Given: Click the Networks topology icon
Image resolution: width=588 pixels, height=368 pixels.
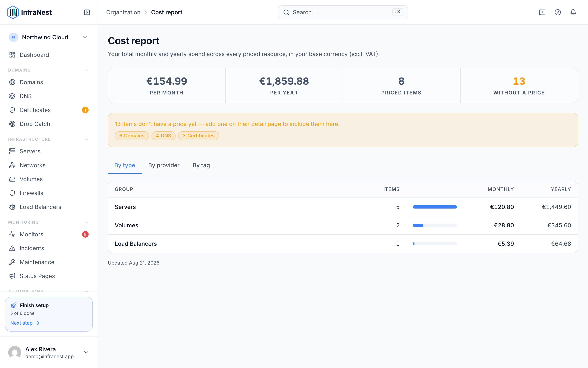Looking at the screenshot, I should [x=12, y=165].
